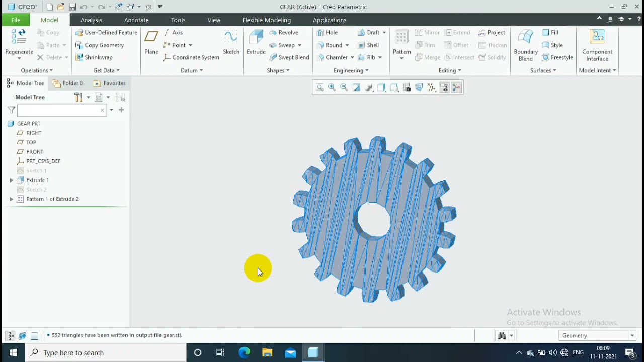Click the model tree search field
The image size is (644, 362).
point(59,110)
